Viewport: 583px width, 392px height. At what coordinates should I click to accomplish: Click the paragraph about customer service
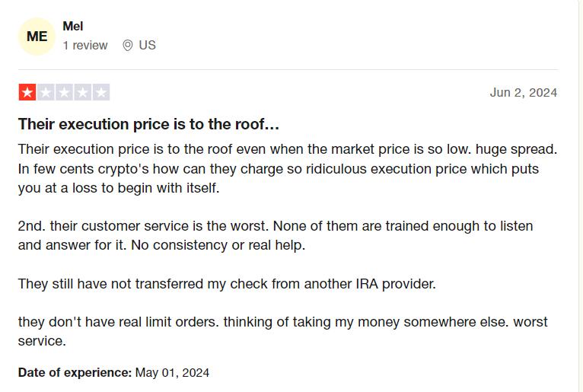pyautogui.click(x=276, y=235)
